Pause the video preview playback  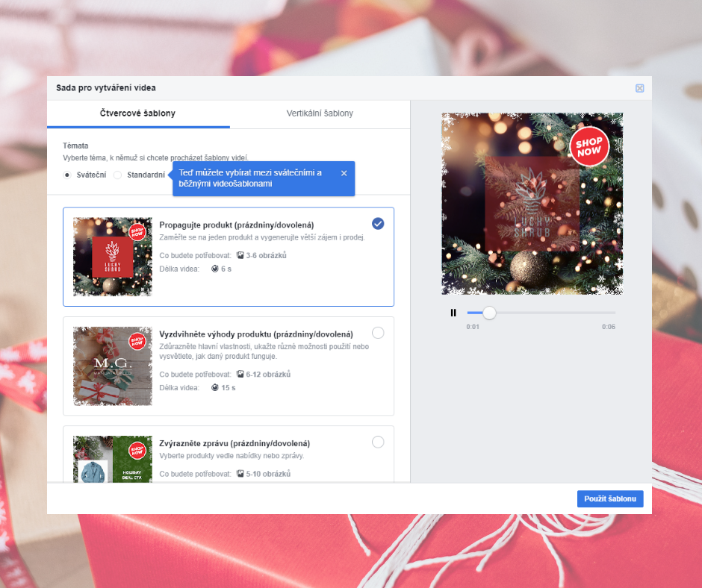pyautogui.click(x=453, y=313)
